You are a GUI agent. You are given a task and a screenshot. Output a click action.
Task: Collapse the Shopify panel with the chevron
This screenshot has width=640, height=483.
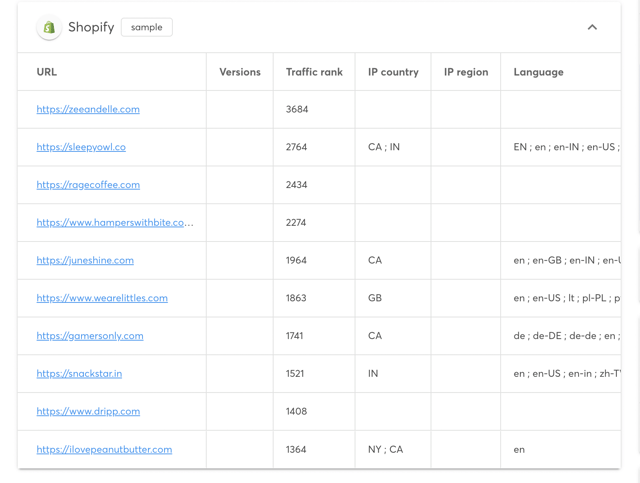(592, 27)
